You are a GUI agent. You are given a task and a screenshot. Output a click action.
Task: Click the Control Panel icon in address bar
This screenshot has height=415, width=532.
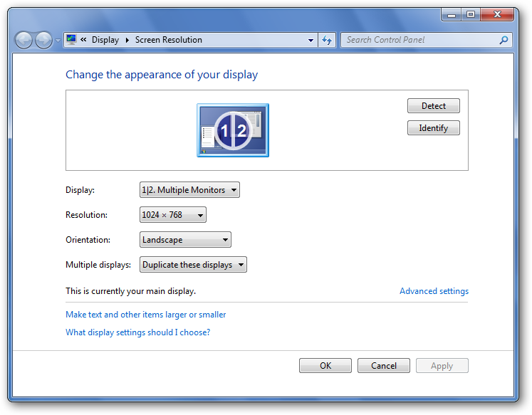[x=71, y=40]
